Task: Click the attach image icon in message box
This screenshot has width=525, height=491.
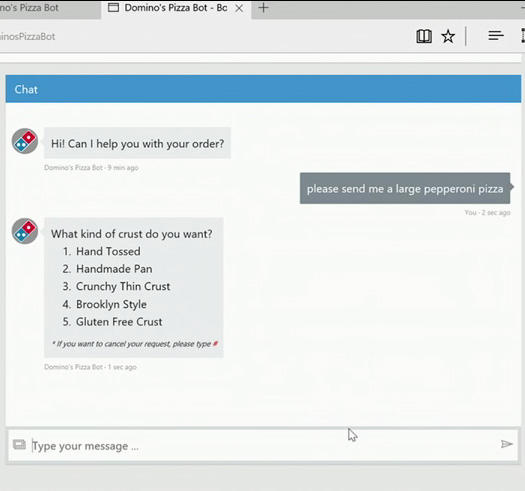Action: coord(19,445)
